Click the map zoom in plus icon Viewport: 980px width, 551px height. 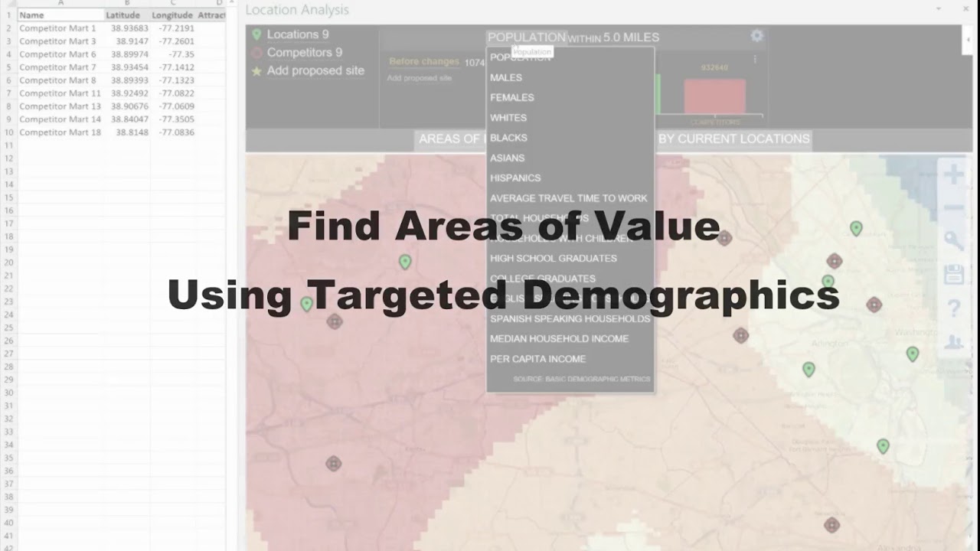(954, 174)
